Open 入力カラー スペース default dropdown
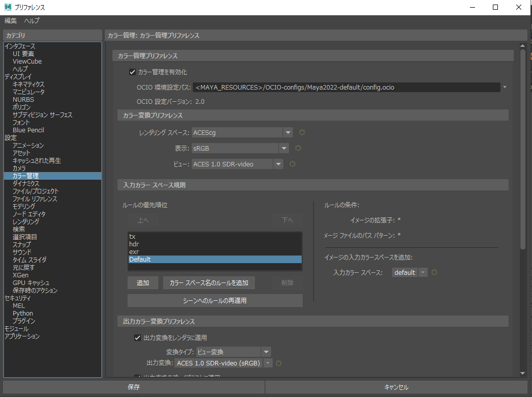The width and height of the screenshot is (532, 397). pos(423,272)
